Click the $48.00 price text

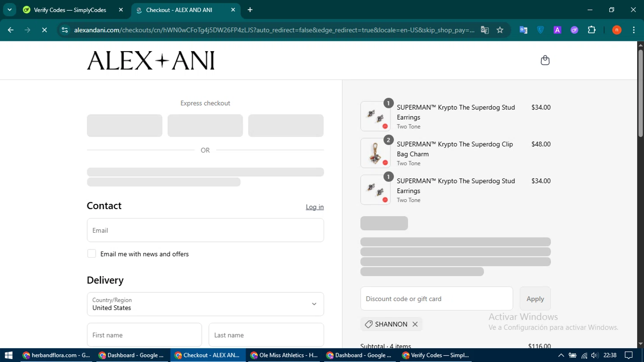[x=541, y=144]
